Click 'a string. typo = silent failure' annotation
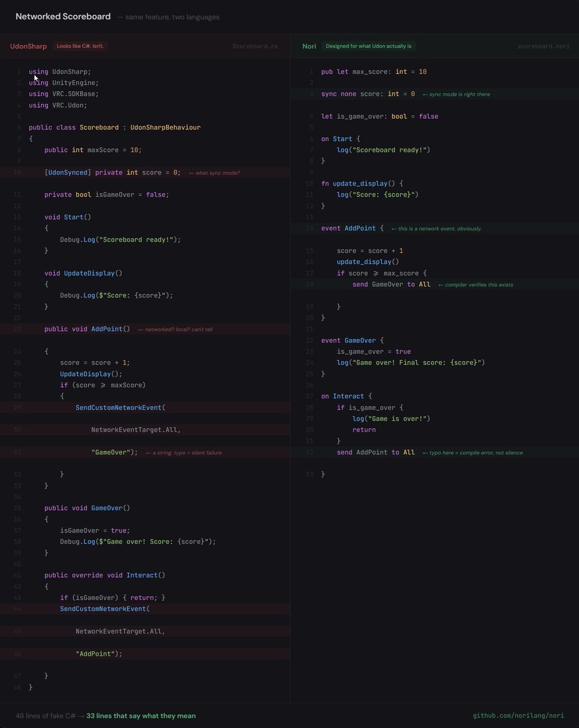 184,453
